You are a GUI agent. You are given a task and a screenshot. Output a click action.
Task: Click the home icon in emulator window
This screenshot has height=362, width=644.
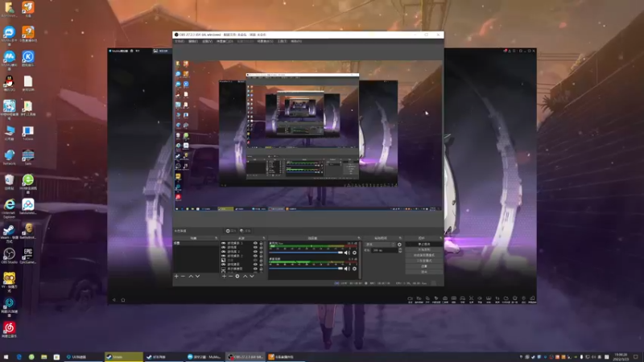coord(123,300)
